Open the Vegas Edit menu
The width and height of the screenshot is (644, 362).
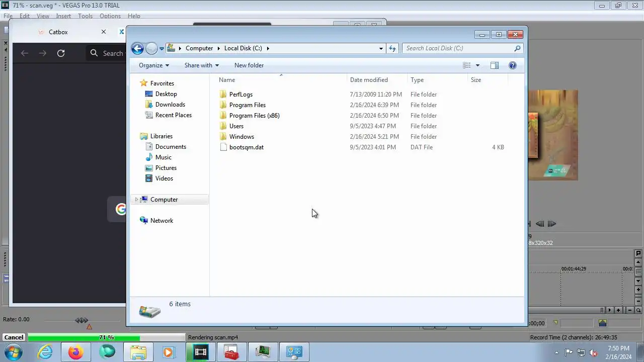[x=25, y=16]
